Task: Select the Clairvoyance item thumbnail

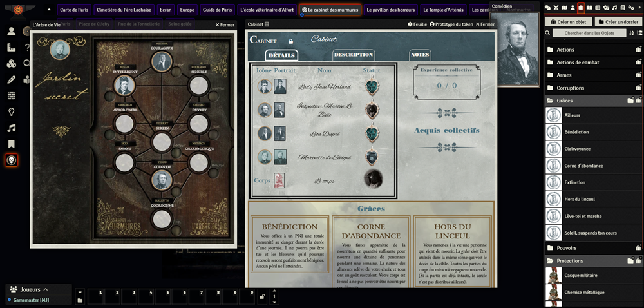Action: coord(553,148)
